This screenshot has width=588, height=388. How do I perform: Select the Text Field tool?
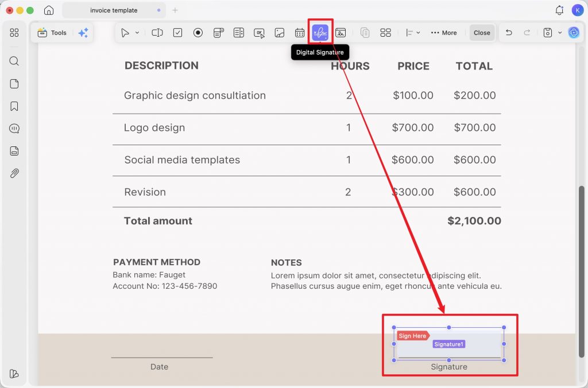pyautogui.click(x=157, y=33)
